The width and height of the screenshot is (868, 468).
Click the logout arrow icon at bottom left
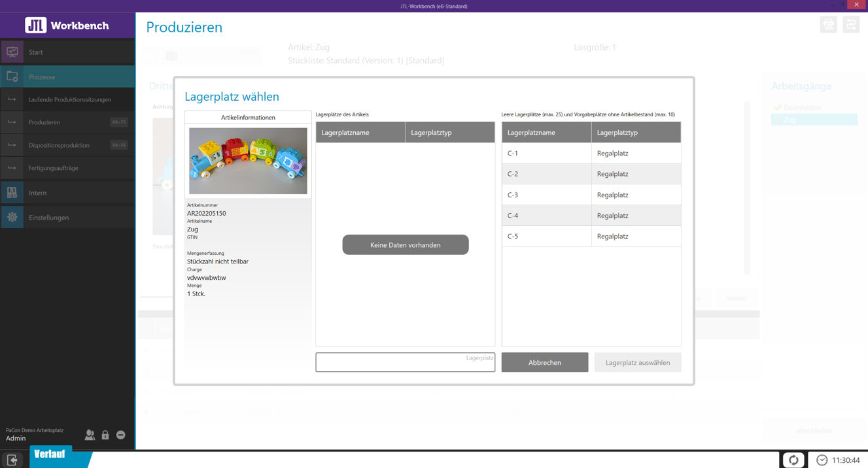pyautogui.click(x=12, y=460)
